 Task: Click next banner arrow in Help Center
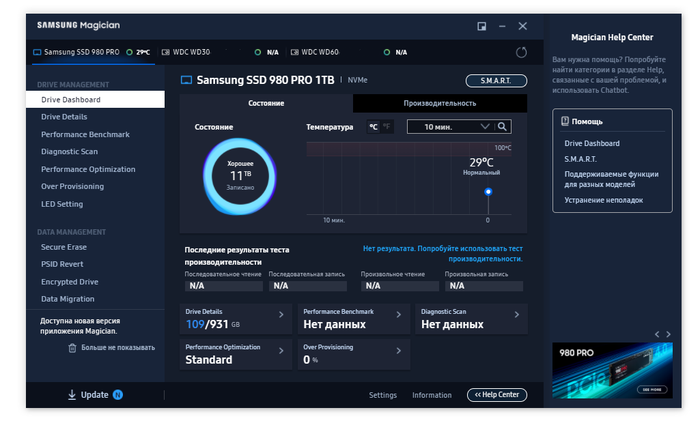click(x=668, y=334)
